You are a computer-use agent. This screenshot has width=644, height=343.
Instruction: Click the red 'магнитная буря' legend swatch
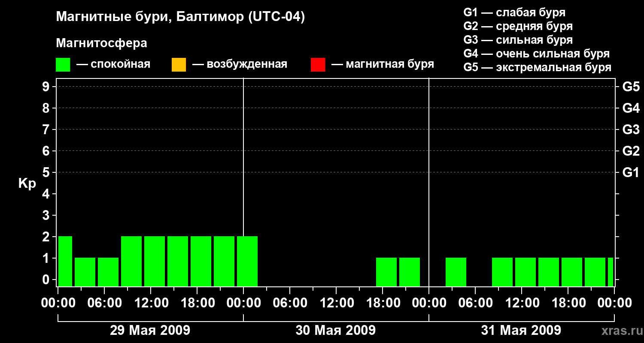pos(318,65)
